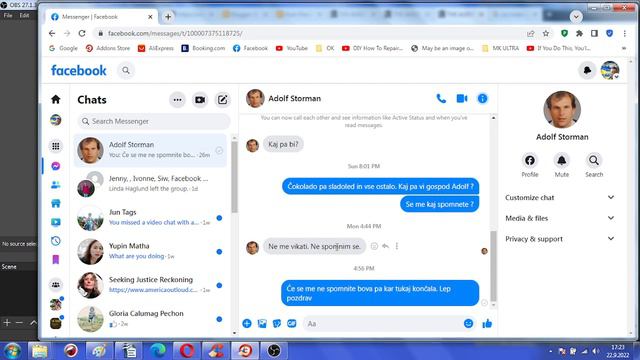Open more options for 'Ne me vikati' message

point(397,246)
